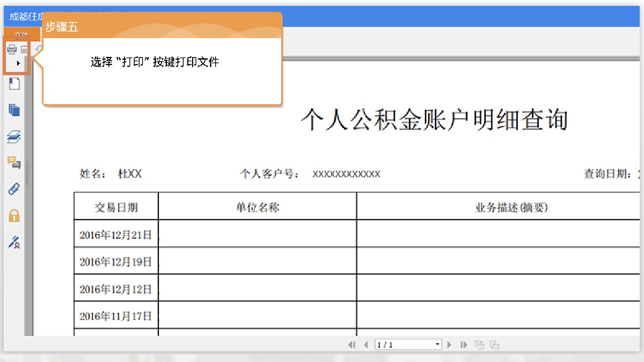The image size is (644, 362).
Task: Go to the next page
Action: (x=450, y=345)
